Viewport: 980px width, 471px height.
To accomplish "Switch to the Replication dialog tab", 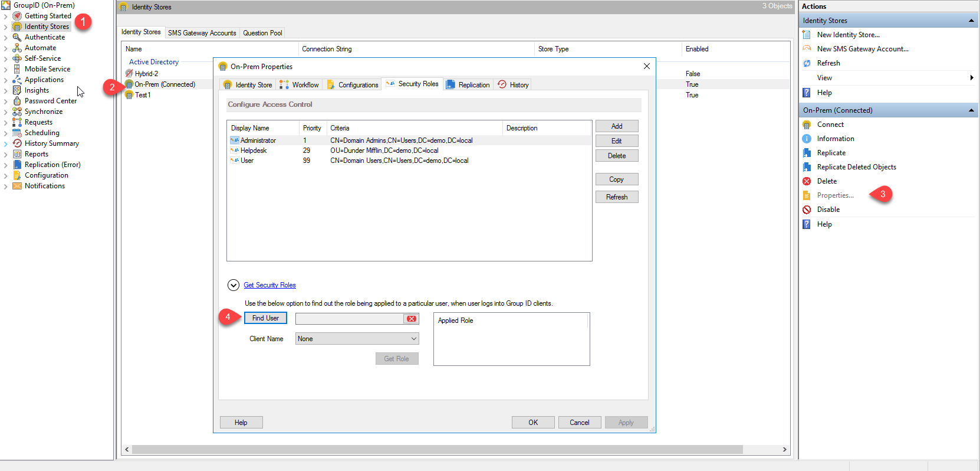I will click(x=468, y=85).
